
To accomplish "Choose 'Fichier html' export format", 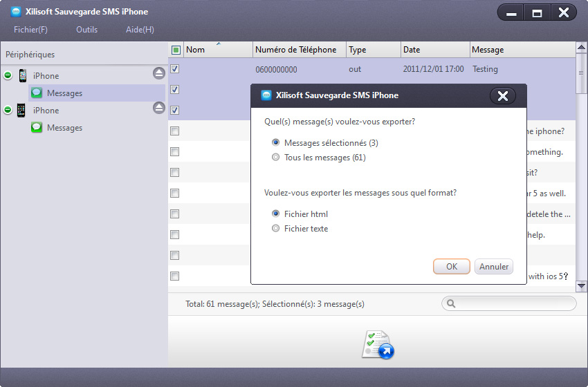I will coord(275,214).
